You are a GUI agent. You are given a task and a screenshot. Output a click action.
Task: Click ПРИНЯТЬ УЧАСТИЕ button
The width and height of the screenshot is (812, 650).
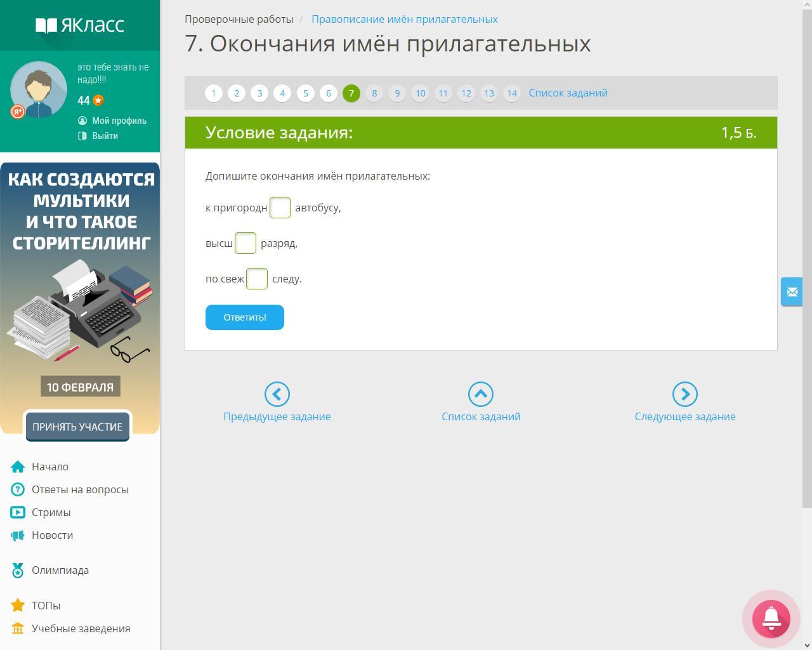(77, 427)
